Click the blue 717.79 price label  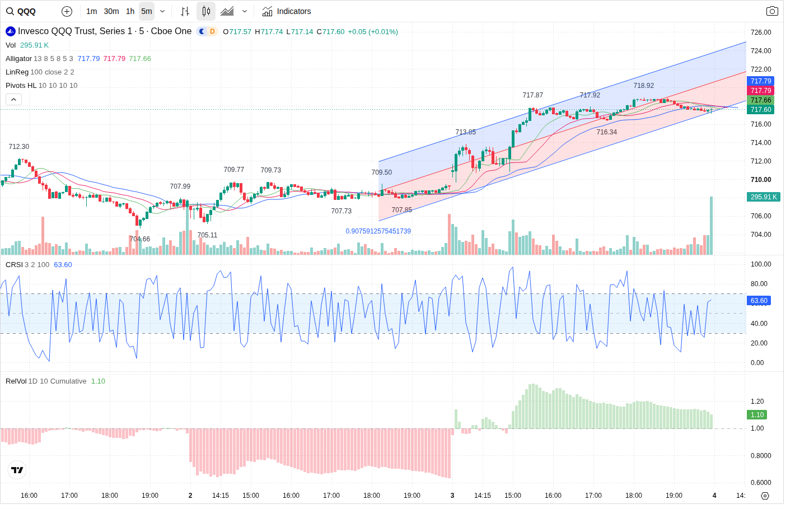pyautogui.click(x=760, y=81)
